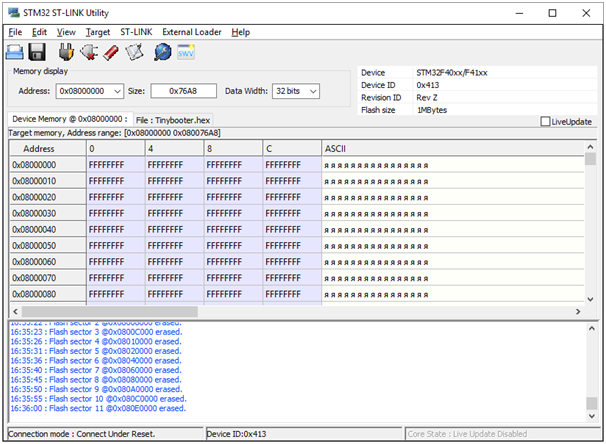This screenshot has height=444, width=606.
Task: Click log panel scroll up arrow
Action: 591,328
